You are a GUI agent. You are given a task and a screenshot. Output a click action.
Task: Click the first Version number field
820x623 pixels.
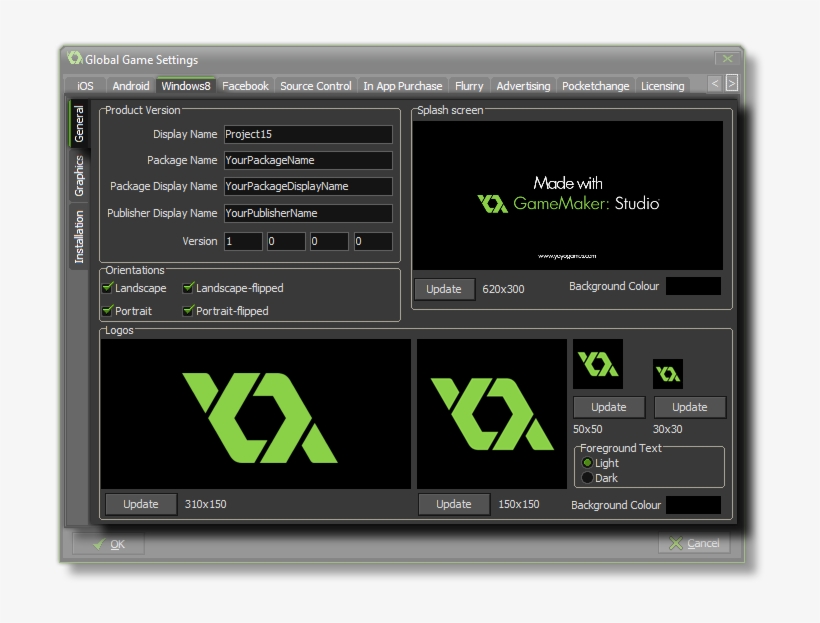[x=243, y=242]
